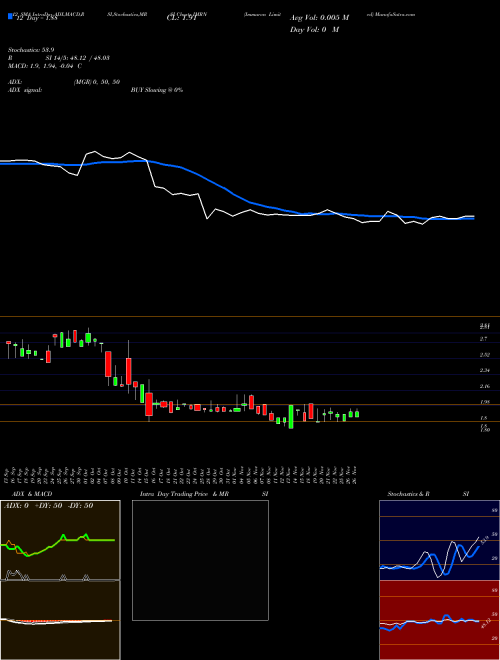Viewport: 500px width, 660px height.
Task: Click the 2.16 price axis label
Action: pyautogui.click(x=485, y=386)
